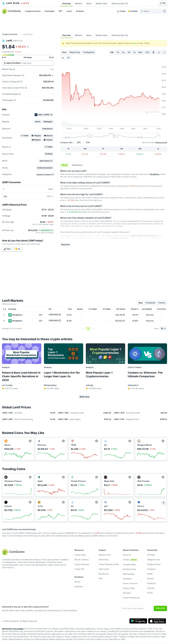
Task: Open Youtube community link
Action: click(48, 140)
